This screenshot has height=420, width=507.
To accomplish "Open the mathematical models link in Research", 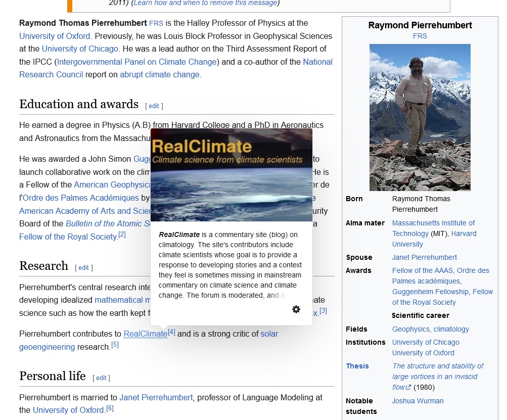I will click(122, 300).
